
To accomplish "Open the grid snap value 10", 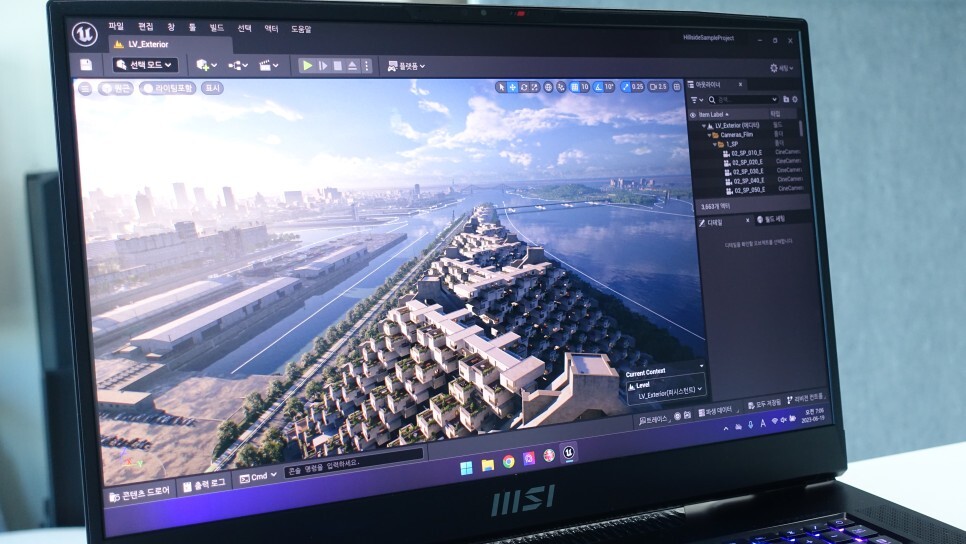I will click(585, 87).
